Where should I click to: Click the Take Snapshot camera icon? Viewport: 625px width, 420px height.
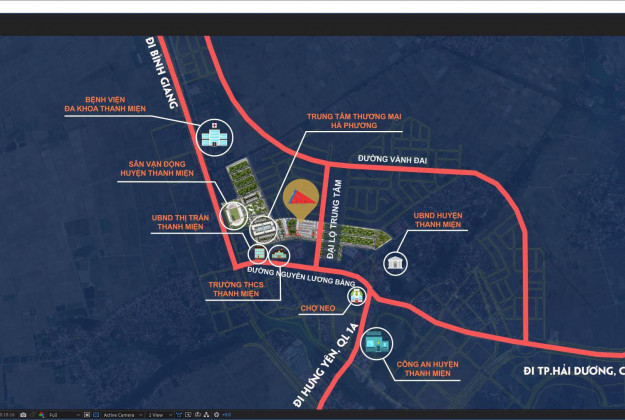(23, 414)
